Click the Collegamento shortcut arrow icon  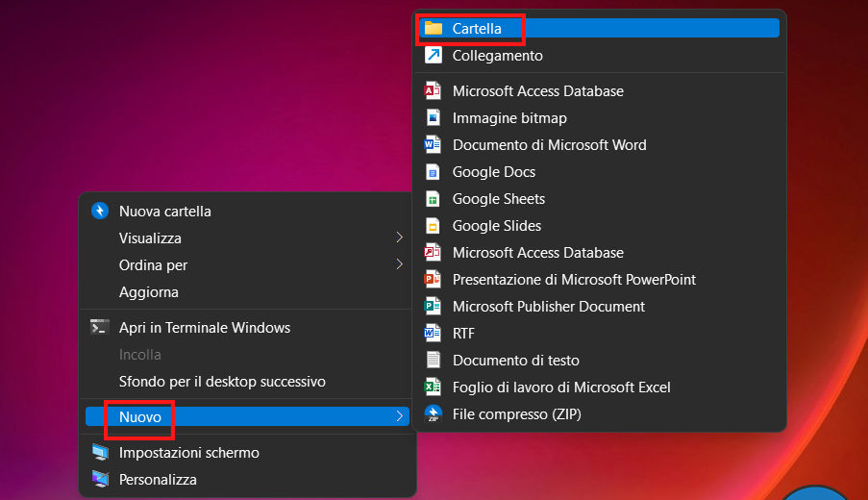click(x=434, y=57)
